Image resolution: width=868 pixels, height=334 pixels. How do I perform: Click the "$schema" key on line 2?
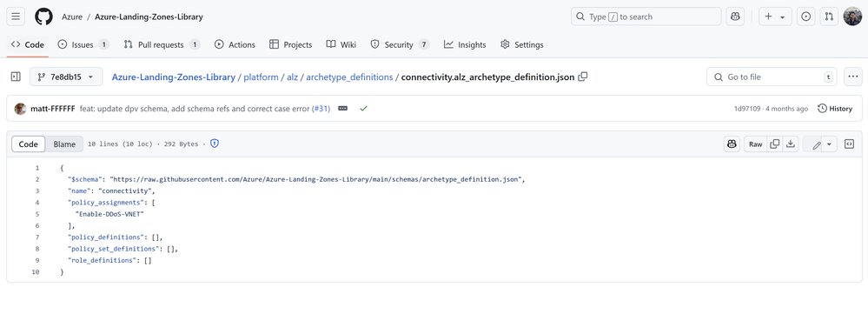[84, 179]
